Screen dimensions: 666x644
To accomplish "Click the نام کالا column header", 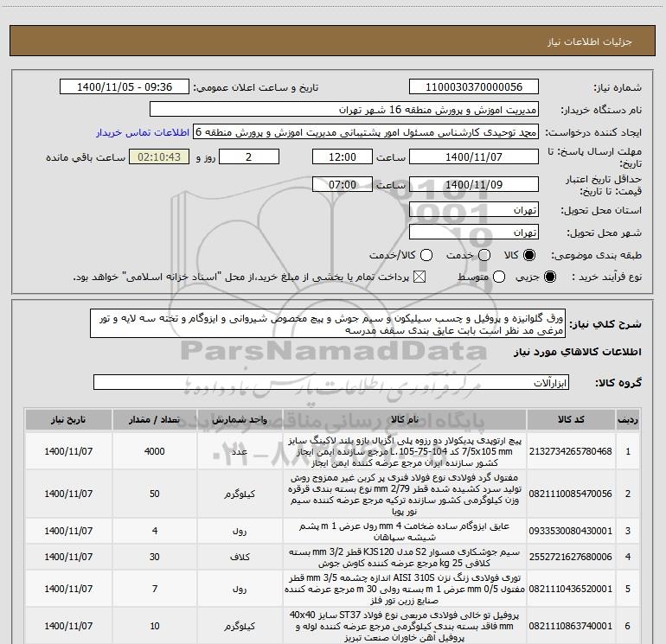I will pyautogui.click(x=405, y=420).
